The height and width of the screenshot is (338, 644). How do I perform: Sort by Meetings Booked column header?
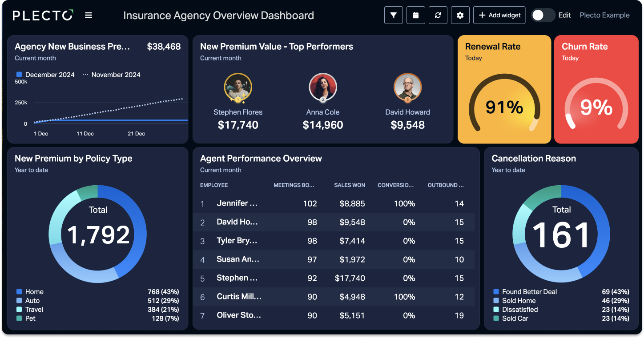tap(294, 185)
